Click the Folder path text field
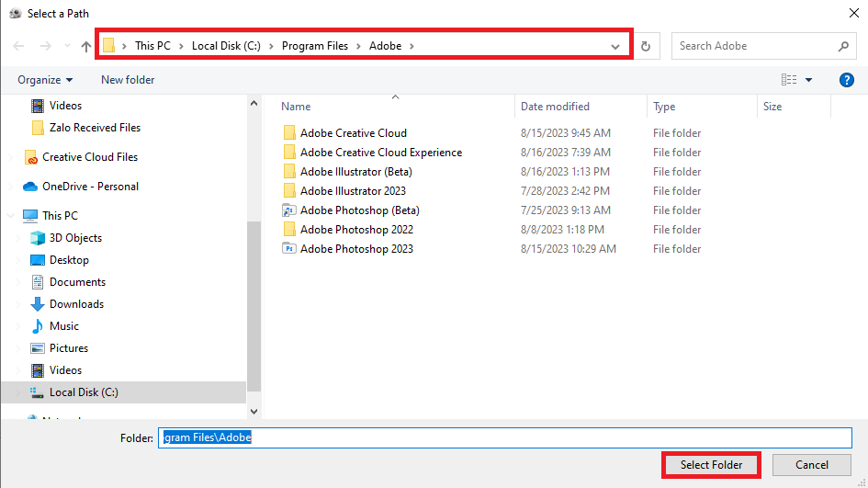Image resolution: width=868 pixels, height=488 pixels. [x=505, y=437]
